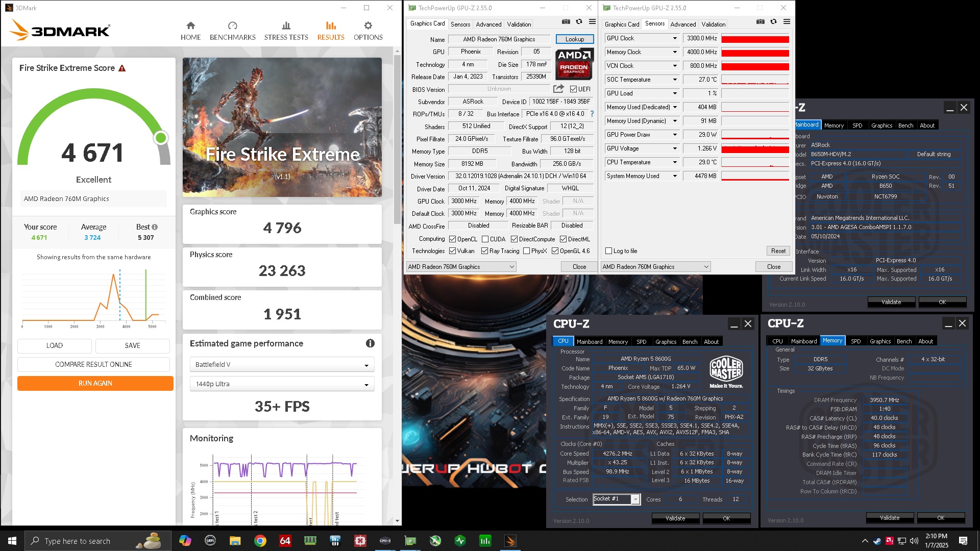Click Reset in GPU-Z Sensors window

tap(778, 251)
